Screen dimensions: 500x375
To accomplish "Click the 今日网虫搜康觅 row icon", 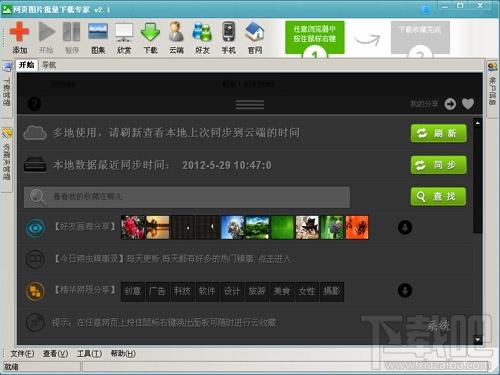I will [x=35, y=259].
